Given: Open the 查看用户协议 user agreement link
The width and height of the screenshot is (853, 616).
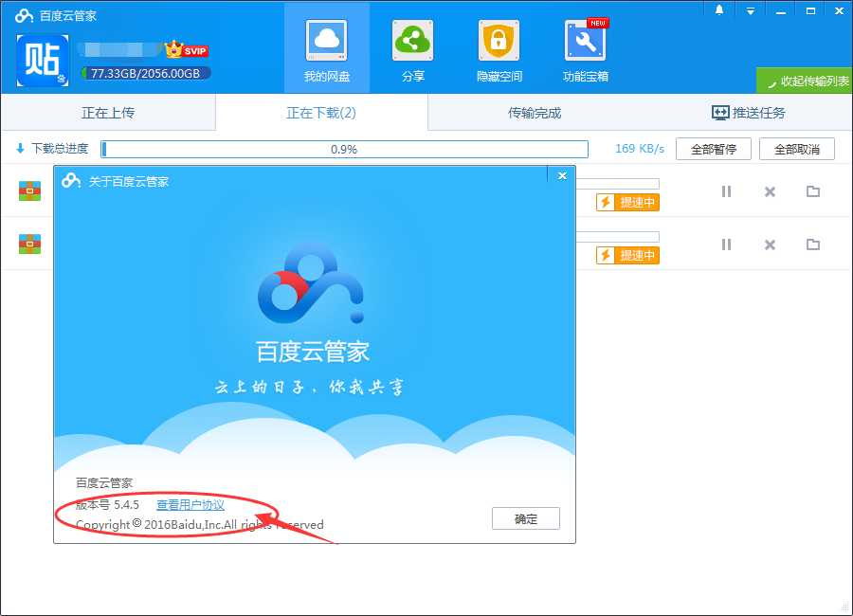Looking at the screenshot, I should 191,505.
